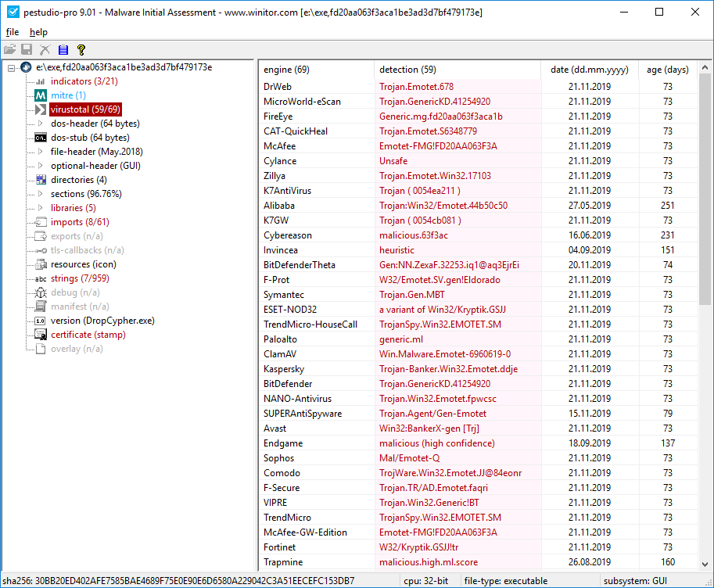Sort by detection (59) column header
714x588 pixels.
coord(457,70)
